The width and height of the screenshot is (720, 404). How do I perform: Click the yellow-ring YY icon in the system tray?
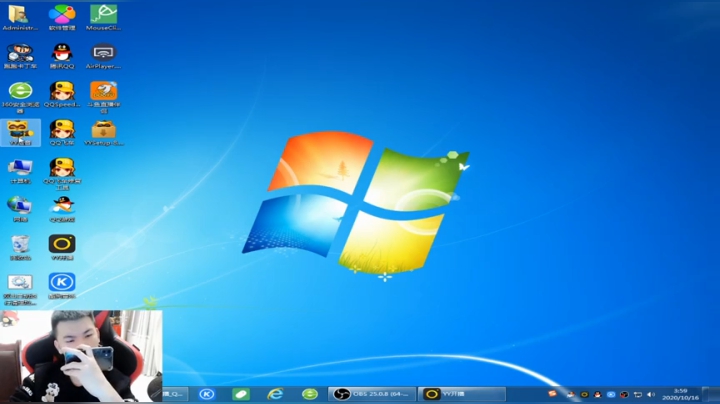click(584, 394)
